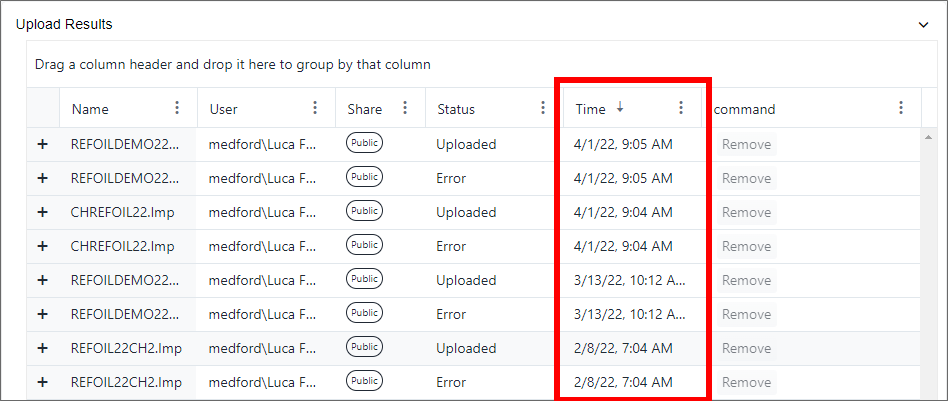The width and height of the screenshot is (948, 401).
Task: Expand the first REFOILDEMO22 row
Action: tap(42, 144)
